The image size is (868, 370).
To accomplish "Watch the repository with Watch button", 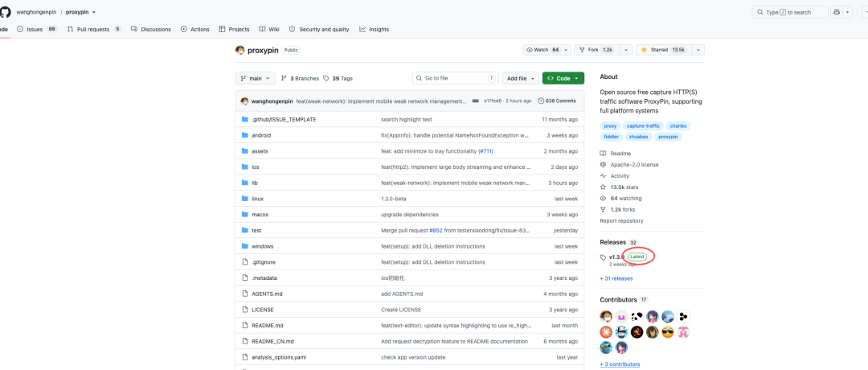I will click(542, 50).
